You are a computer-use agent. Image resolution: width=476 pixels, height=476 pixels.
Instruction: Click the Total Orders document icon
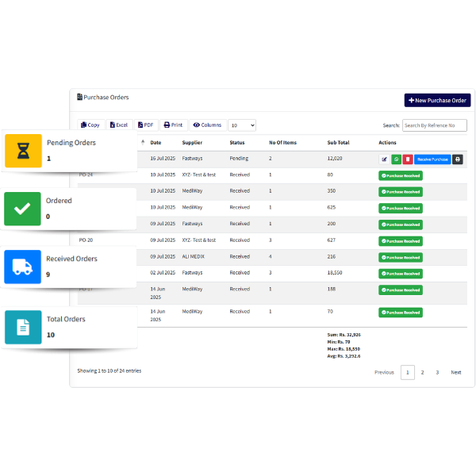pyautogui.click(x=23, y=327)
